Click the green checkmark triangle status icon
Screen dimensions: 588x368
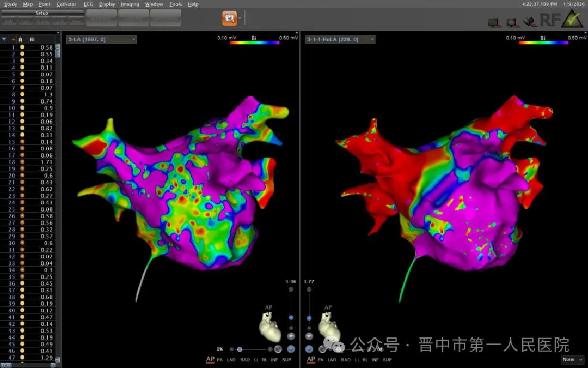[572, 19]
